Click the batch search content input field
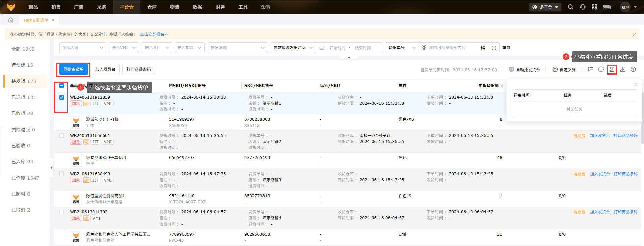 (x=453, y=48)
